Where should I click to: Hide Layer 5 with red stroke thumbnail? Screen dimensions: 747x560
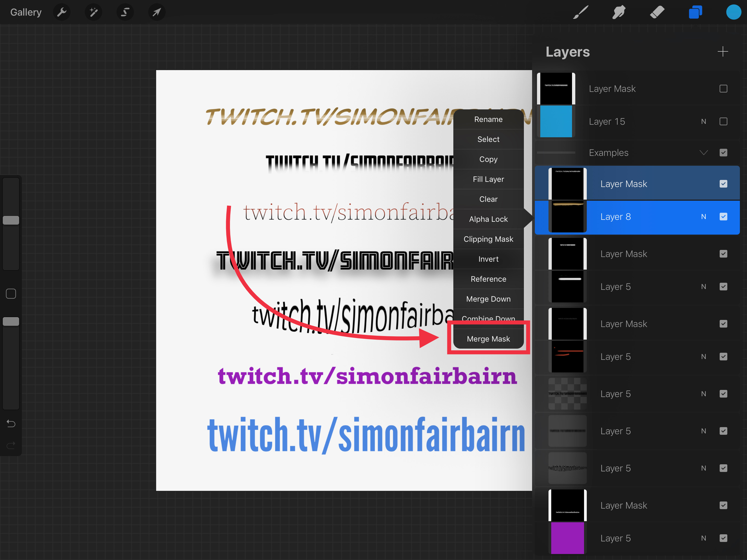723,356
